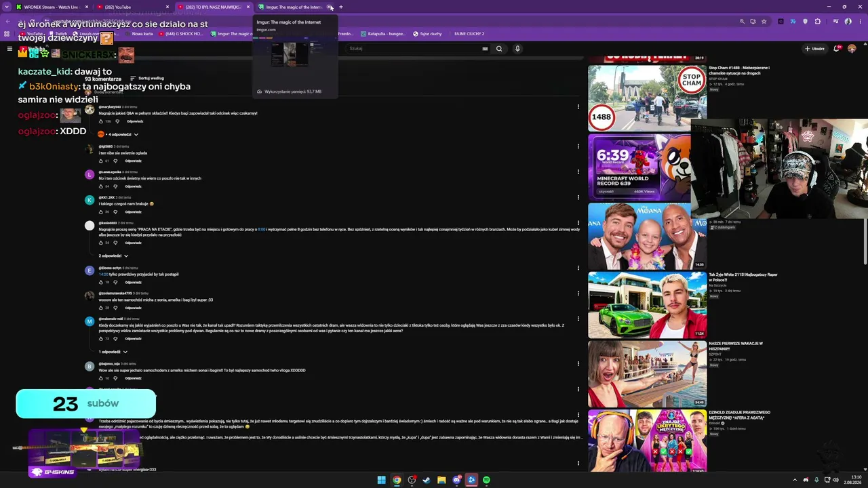The height and width of the screenshot is (488, 868).
Task: Open the Chrome extensions puzzle icon
Action: click(x=818, y=21)
